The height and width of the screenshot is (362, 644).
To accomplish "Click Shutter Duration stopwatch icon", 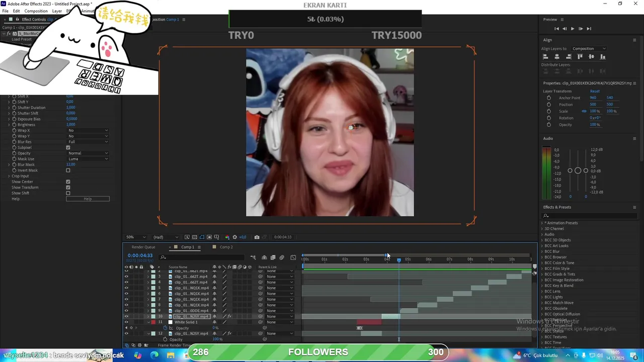I will (14, 108).
